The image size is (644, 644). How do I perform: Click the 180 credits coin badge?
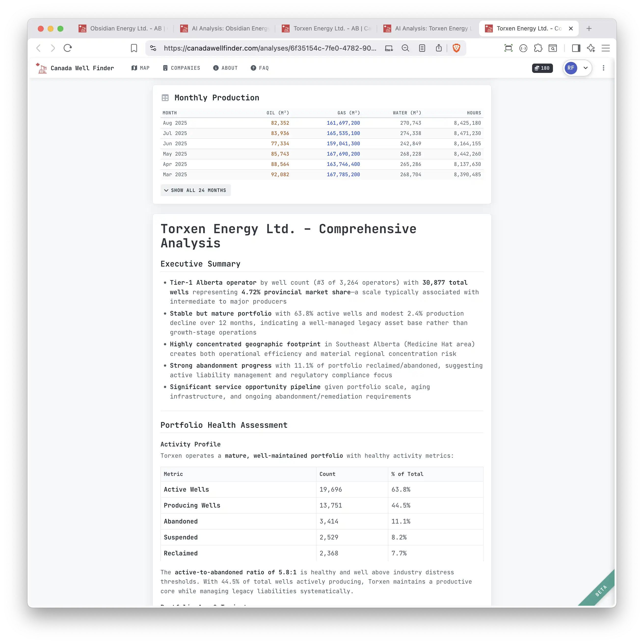[542, 68]
